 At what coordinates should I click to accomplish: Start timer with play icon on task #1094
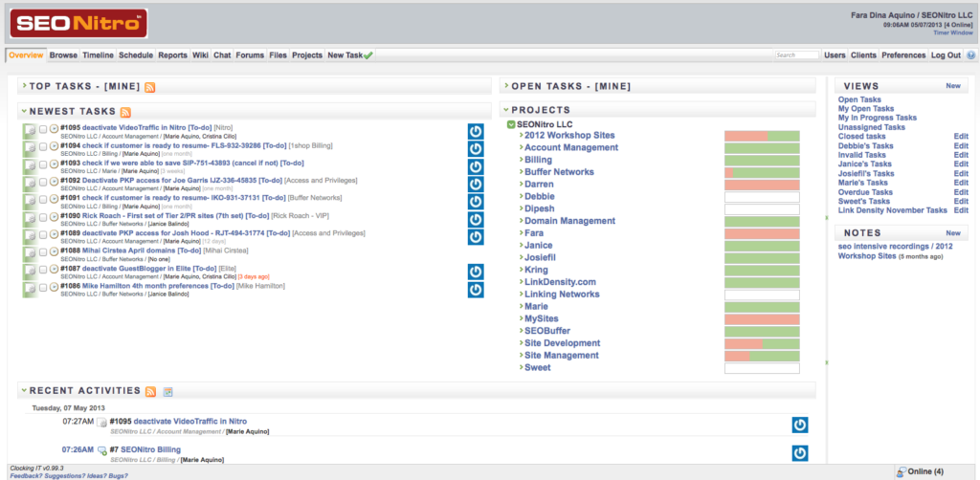(54, 146)
